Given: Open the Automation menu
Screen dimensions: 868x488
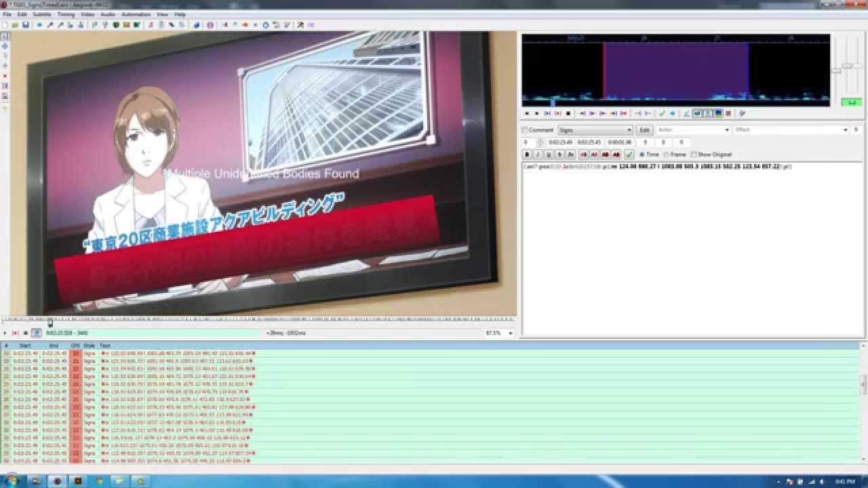Looking at the screenshot, I should tap(136, 14).
